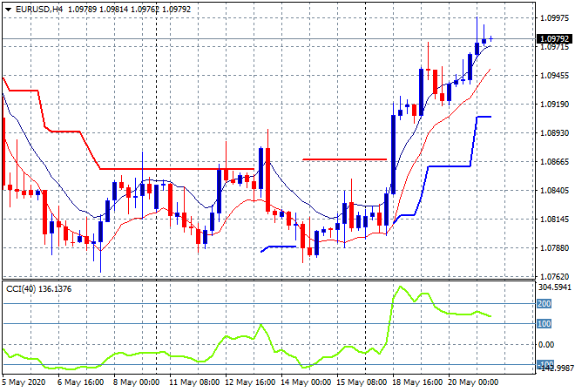575x392 pixels.
Task: Click the 11 May 08:00 time label
Action: [x=194, y=382]
